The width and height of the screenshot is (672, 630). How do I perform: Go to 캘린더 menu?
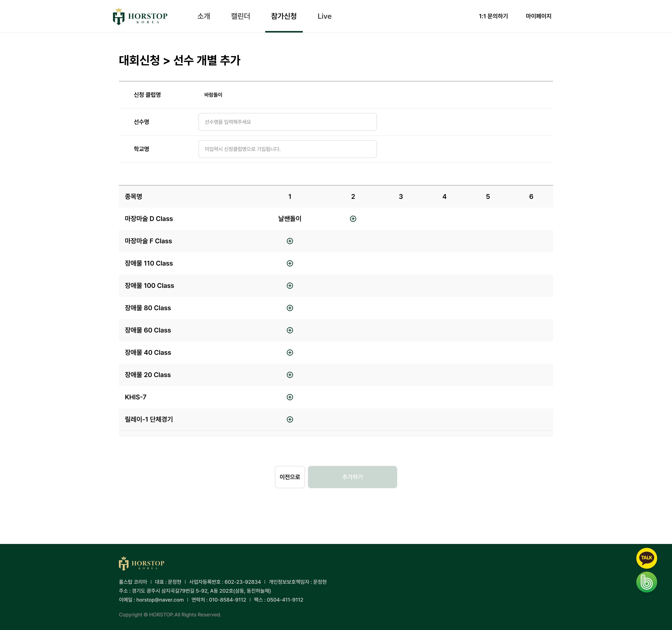[240, 16]
